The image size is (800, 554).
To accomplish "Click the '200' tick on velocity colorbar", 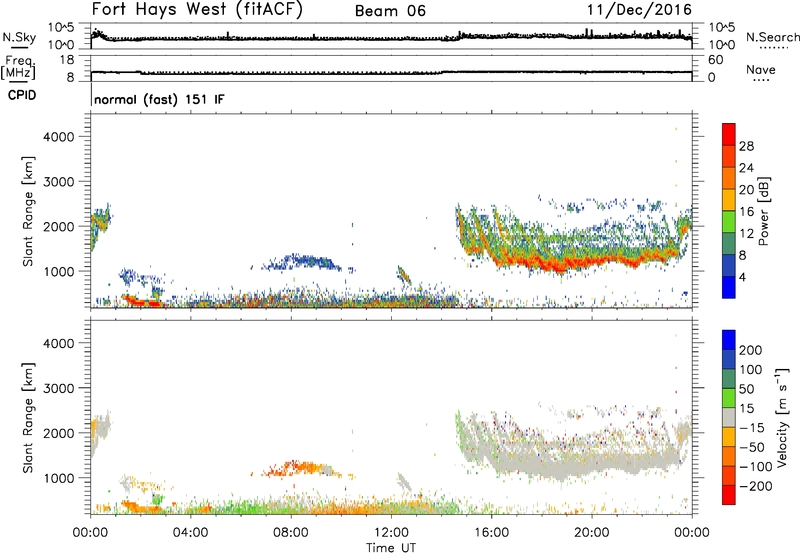I will (751, 350).
